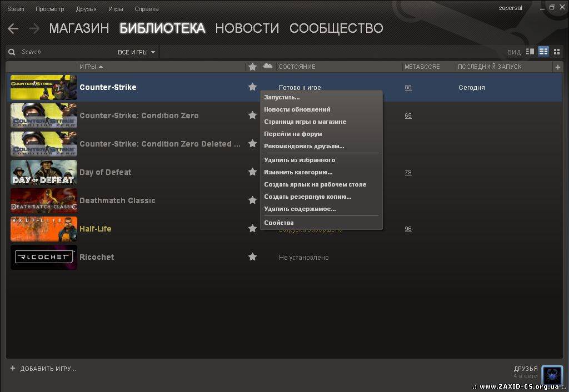The image size is (569, 392).
Task: Sort by the СОСТОЯНИЕ column header
Action: coord(297,67)
